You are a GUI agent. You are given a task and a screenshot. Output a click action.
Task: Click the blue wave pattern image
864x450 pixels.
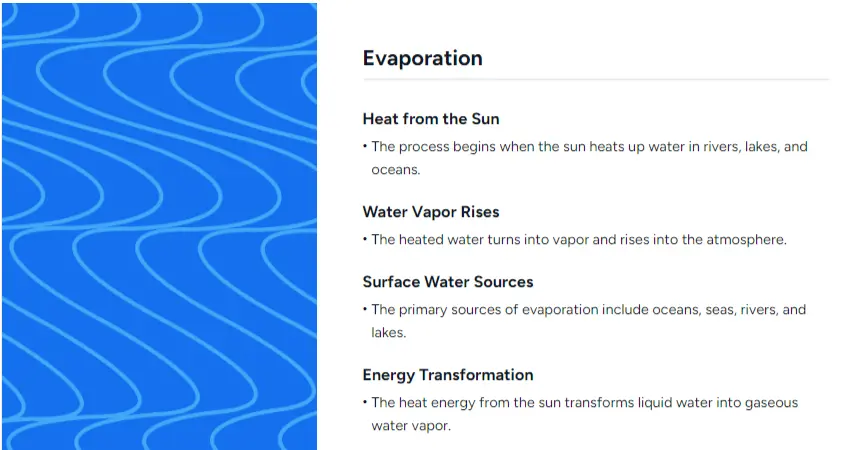coord(159,225)
